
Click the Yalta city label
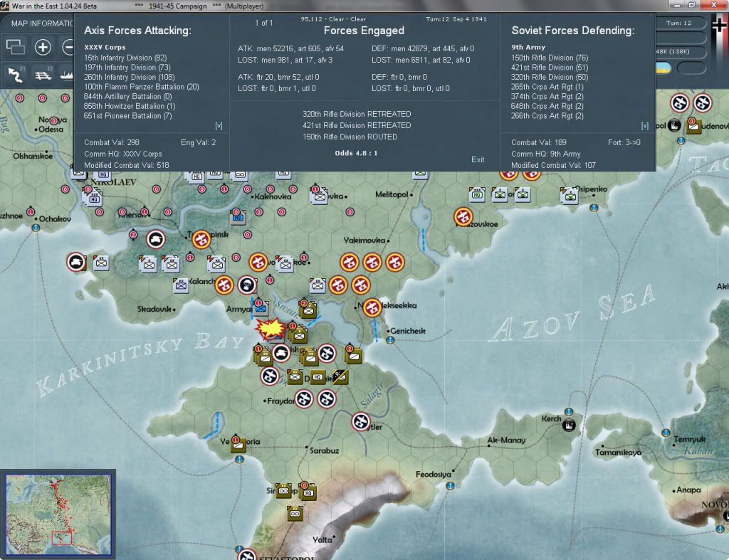322,539
